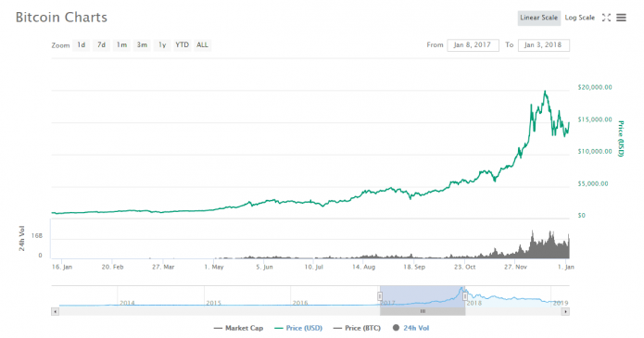Click the 23. Oct date label
The image size is (644, 338).
(x=464, y=267)
